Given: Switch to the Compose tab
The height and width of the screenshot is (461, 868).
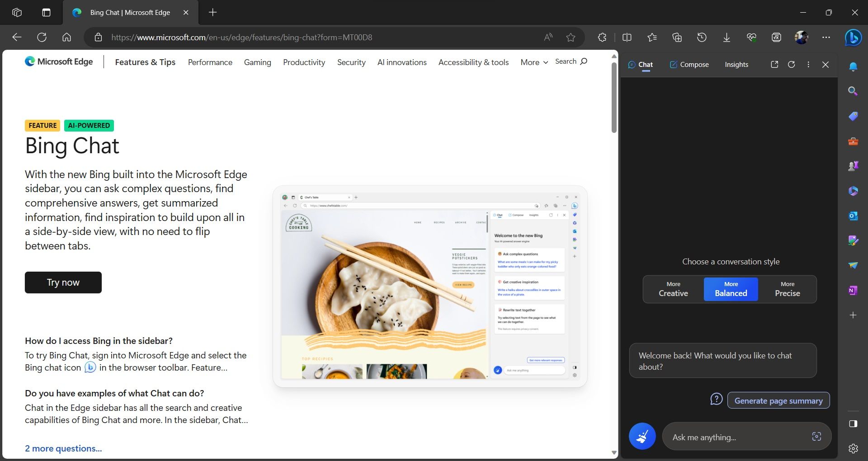Looking at the screenshot, I should pyautogui.click(x=689, y=64).
